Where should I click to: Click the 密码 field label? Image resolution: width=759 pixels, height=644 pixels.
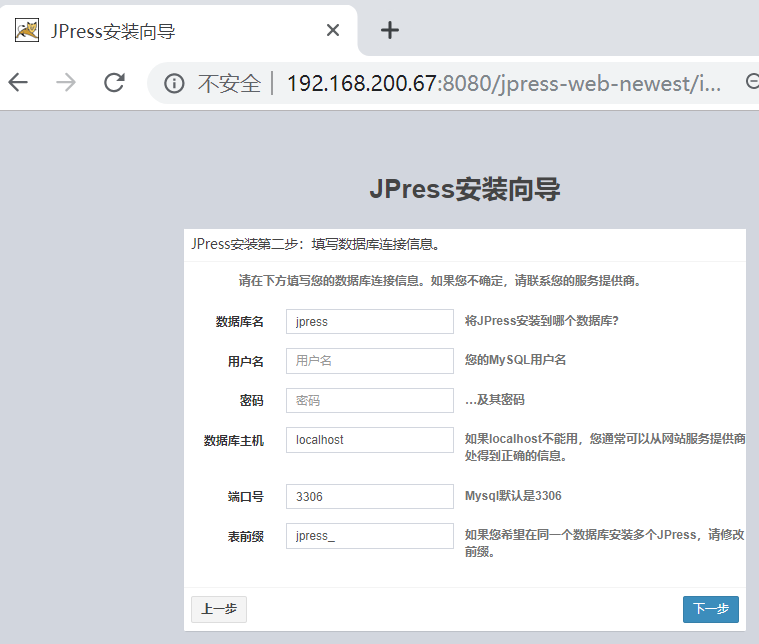tap(252, 400)
